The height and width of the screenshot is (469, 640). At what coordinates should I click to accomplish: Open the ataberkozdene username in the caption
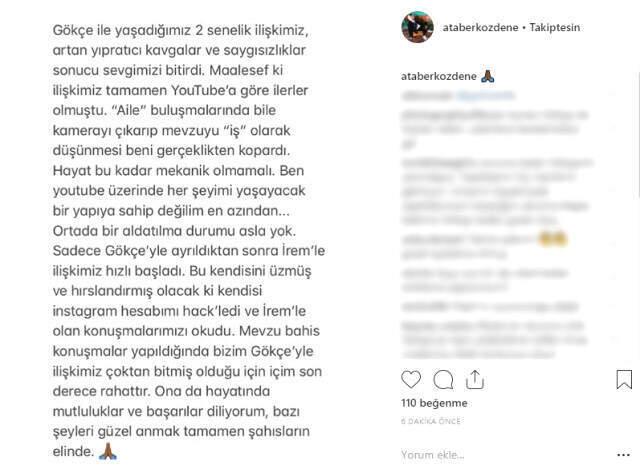[439, 76]
